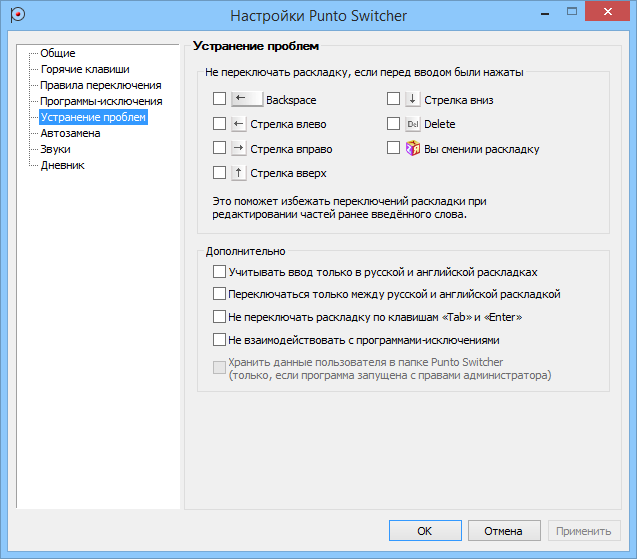Maximize the settings window
Viewport: 637px width, 559px height.
[572, 12]
